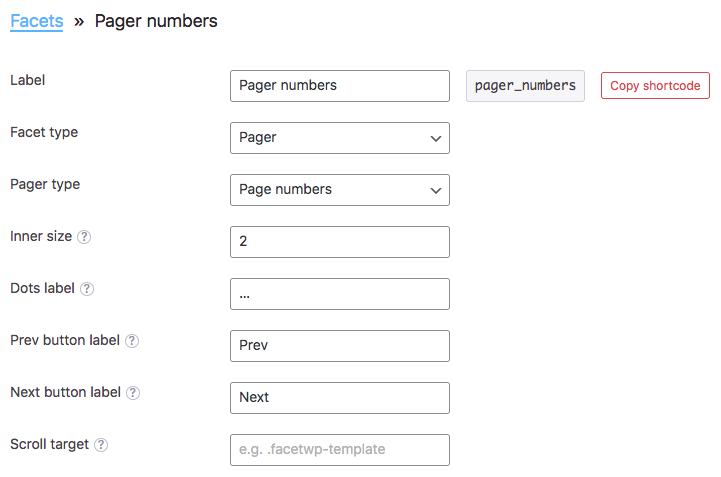Screen dimensions: 721x477
Task: Click the Copy shortcode button
Action: pyautogui.click(x=655, y=86)
